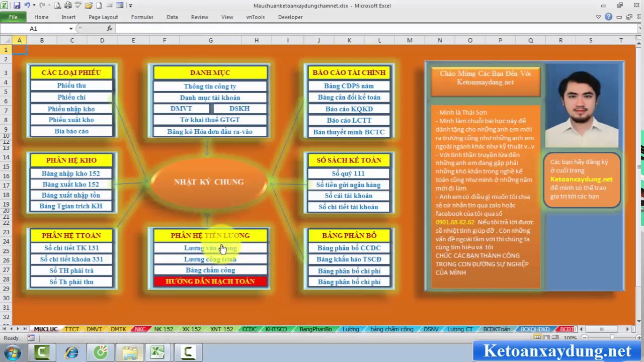Open Bảng nhập kho 152 button
Viewport: 644px width, 362px height.
click(x=71, y=173)
